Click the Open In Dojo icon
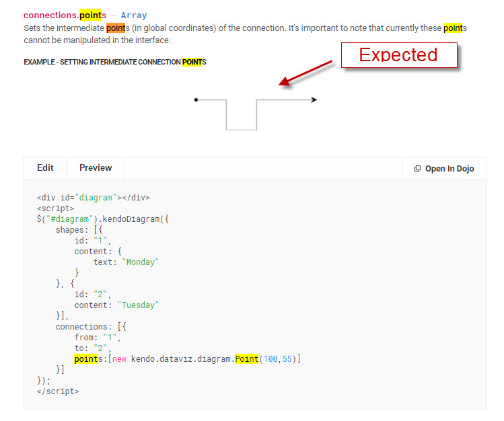 click(417, 169)
